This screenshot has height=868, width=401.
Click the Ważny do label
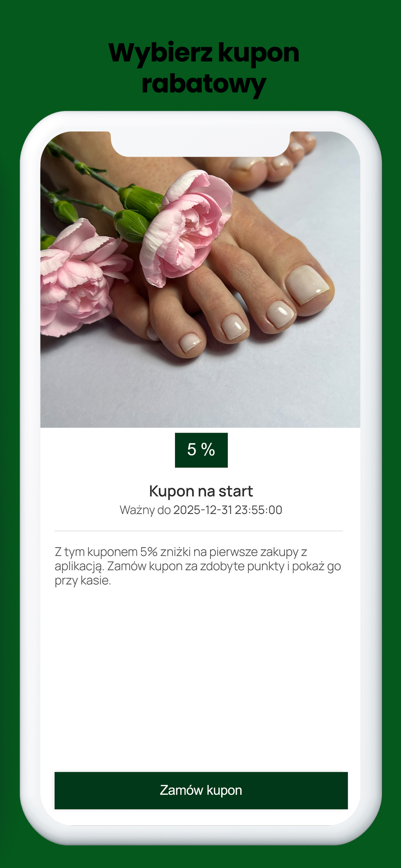[145, 510]
